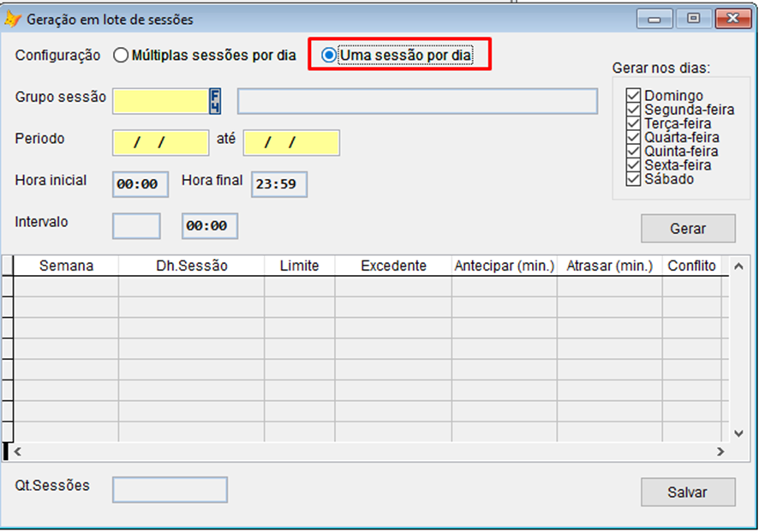Minimize the Geração em lote window
The image size is (759, 532).
pos(654,19)
